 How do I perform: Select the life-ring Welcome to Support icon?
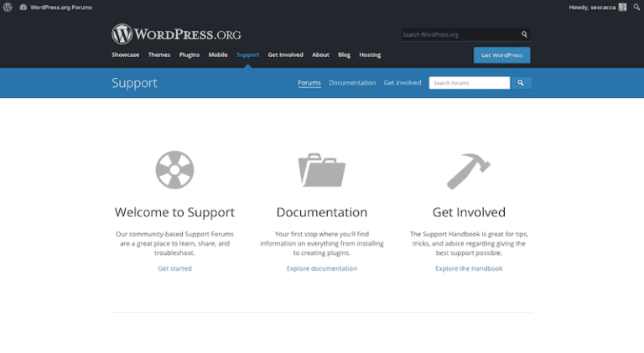tap(174, 170)
